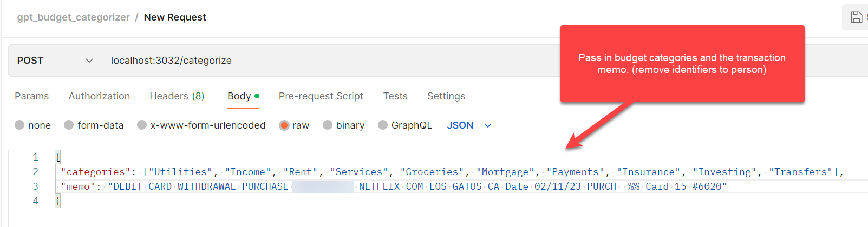
Task: Select the binary body option
Action: (328, 125)
